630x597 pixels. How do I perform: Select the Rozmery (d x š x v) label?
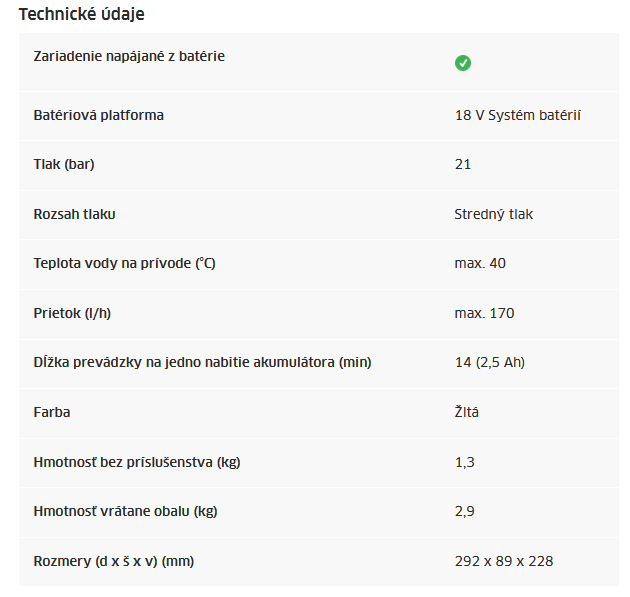click(x=114, y=561)
